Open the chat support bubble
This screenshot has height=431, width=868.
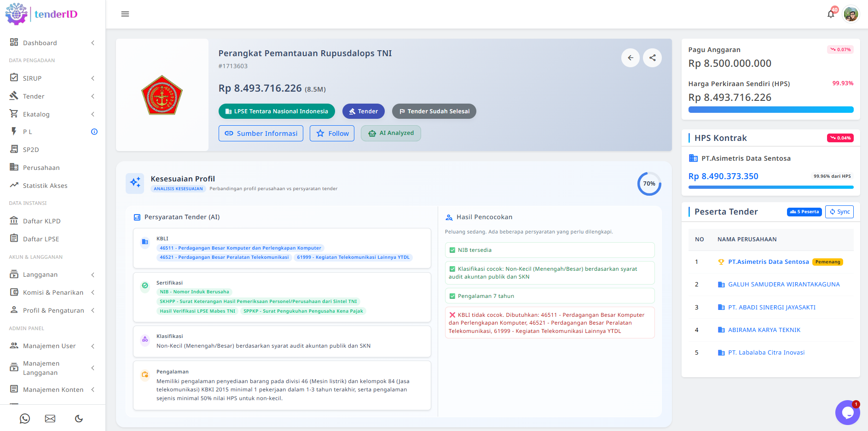pos(848,413)
